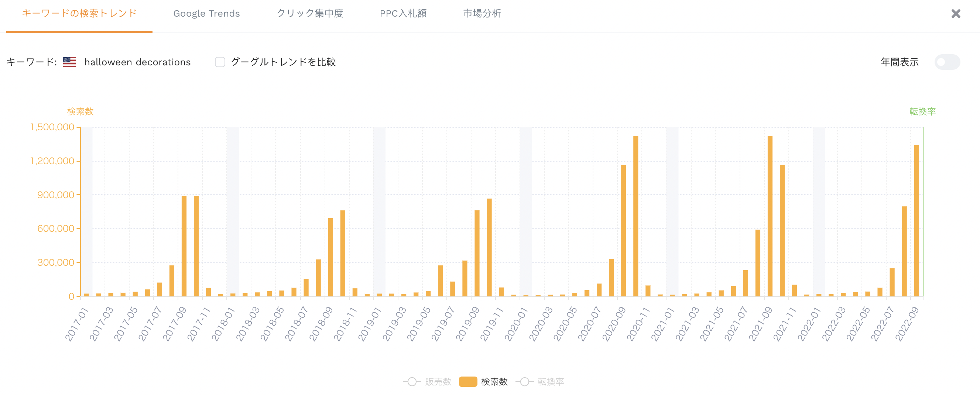The width and height of the screenshot is (980, 395).
Task: Toggle 転換率 series in legend
Action: [x=540, y=382]
